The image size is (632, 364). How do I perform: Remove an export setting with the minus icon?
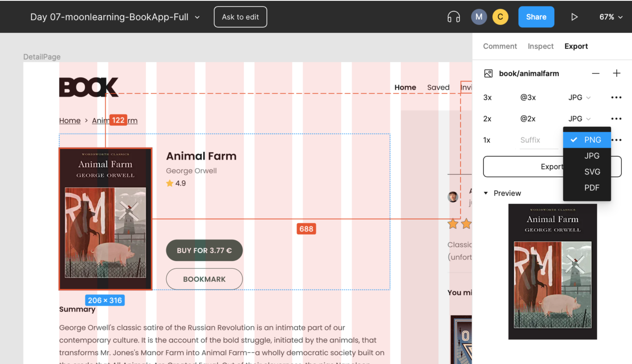click(595, 73)
